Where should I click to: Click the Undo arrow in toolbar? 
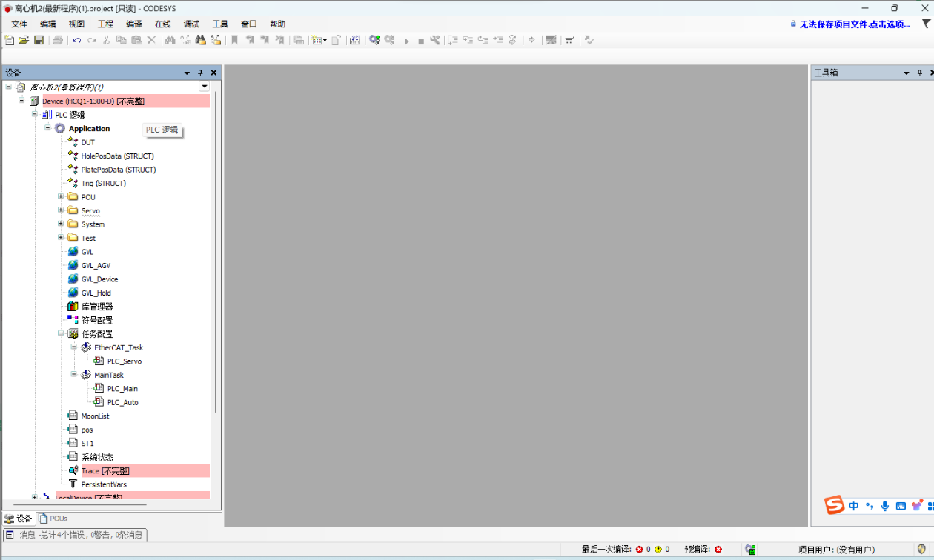point(76,40)
